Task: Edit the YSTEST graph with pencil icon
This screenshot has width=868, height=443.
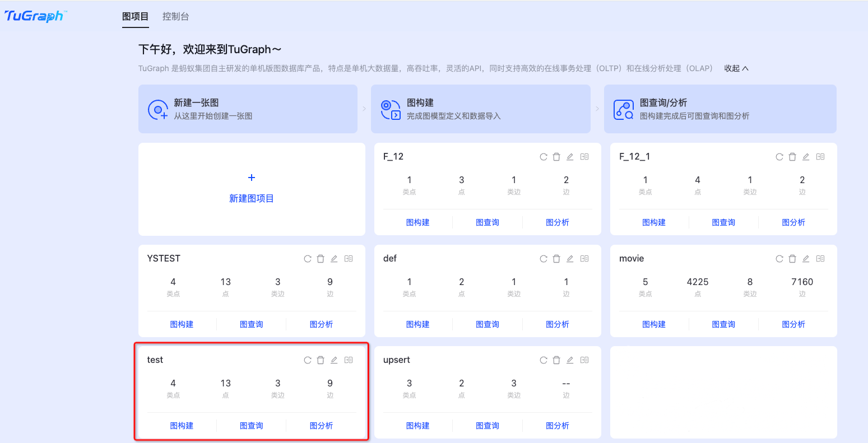Action: [334, 259]
